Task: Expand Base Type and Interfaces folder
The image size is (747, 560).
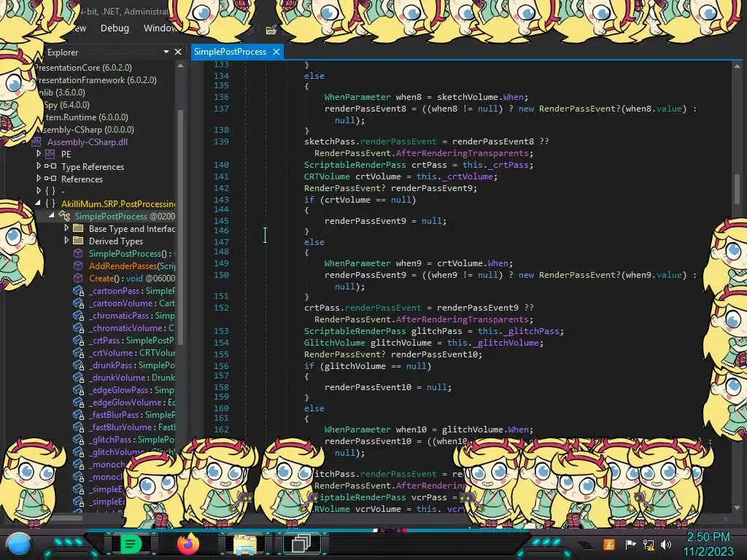Action: [x=66, y=227]
